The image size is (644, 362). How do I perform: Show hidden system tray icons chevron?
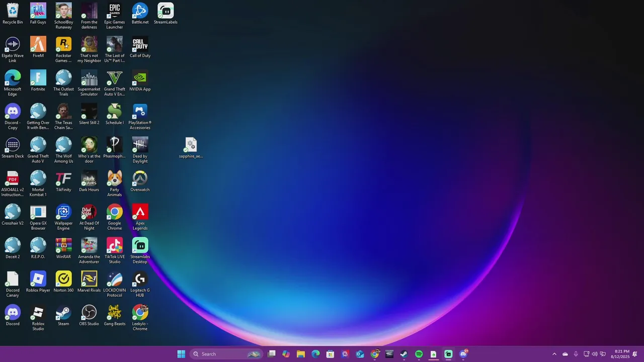point(554,354)
